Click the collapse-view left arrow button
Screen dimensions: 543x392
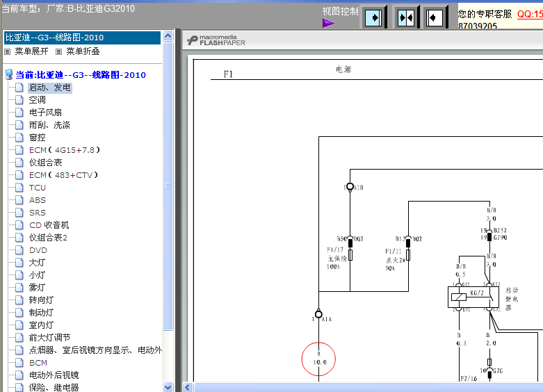(434, 17)
